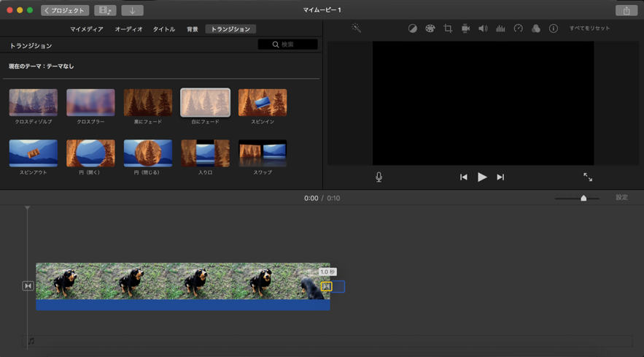Viewport: 644px width, 357px height.
Task: Click the background music well note icon
Action: [31, 341]
